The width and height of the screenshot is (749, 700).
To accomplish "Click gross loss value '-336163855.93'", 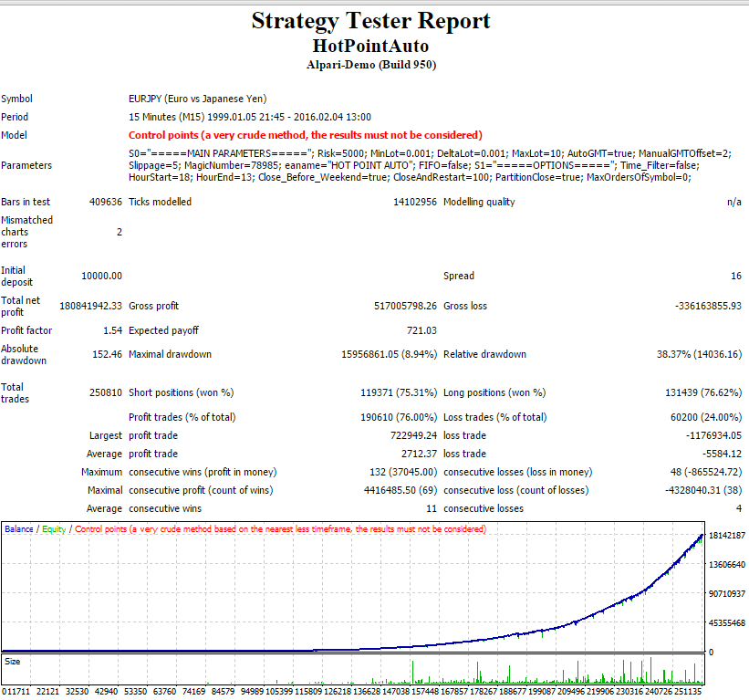I will point(708,306).
